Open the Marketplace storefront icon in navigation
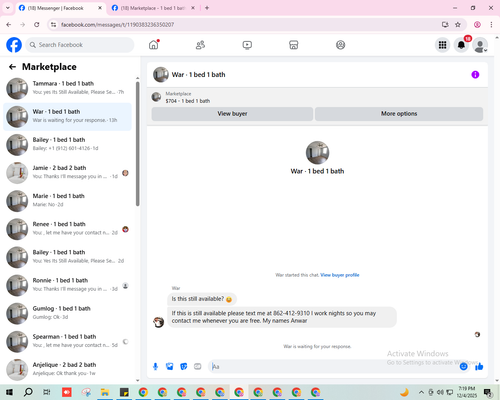 click(294, 45)
